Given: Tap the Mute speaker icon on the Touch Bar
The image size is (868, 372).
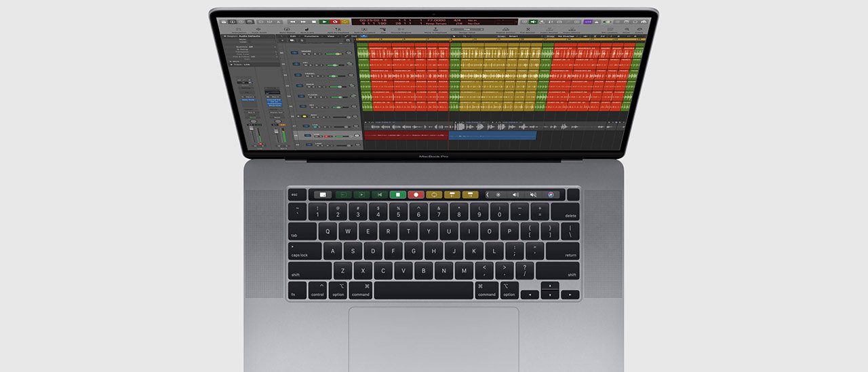Looking at the screenshot, I should (x=533, y=194).
